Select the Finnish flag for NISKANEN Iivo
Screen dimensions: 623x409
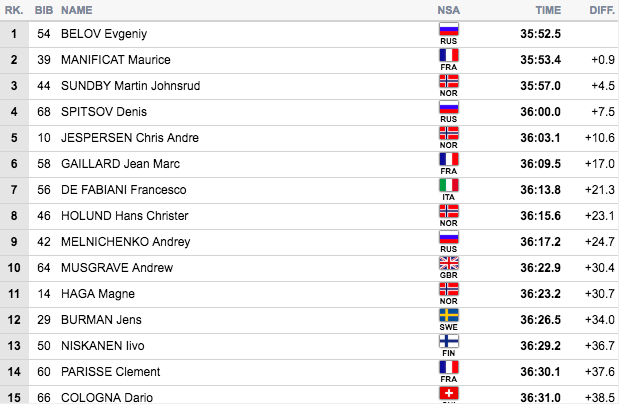click(449, 341)
